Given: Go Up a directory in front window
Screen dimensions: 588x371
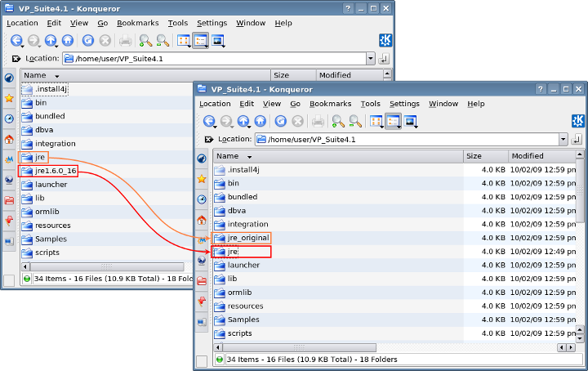Looking at the screenshot, I should coord(243,121).
